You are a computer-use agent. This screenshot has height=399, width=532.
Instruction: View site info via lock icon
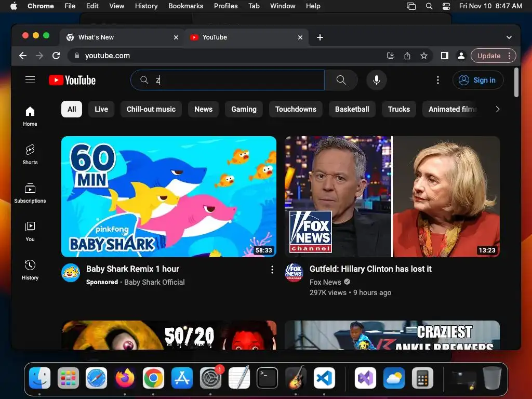point(77,56)
